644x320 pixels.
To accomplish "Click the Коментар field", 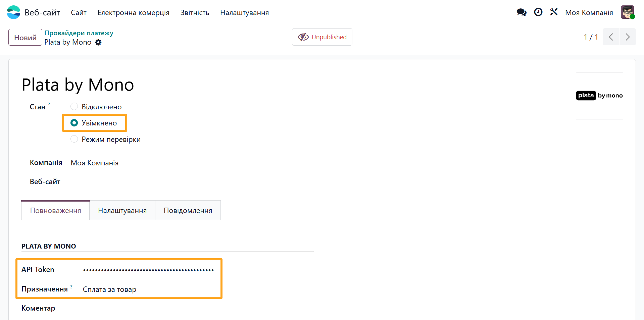I will [x=198, y=308].
